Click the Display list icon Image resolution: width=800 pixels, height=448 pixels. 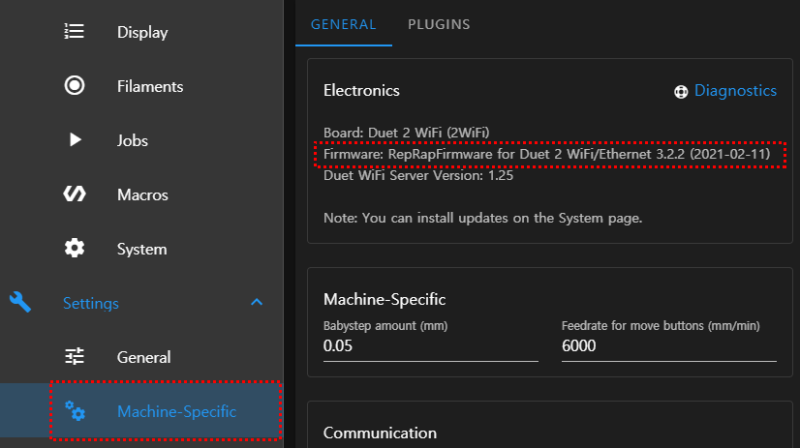point(74,32)
